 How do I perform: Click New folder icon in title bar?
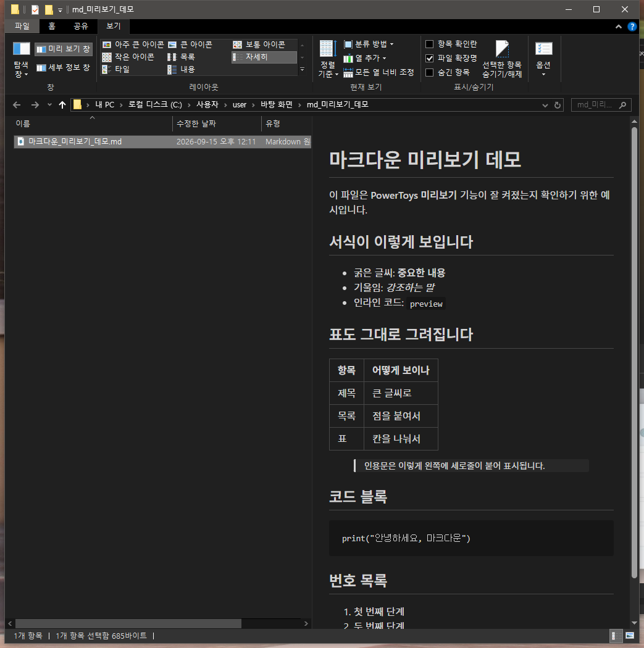click(49, 9)
